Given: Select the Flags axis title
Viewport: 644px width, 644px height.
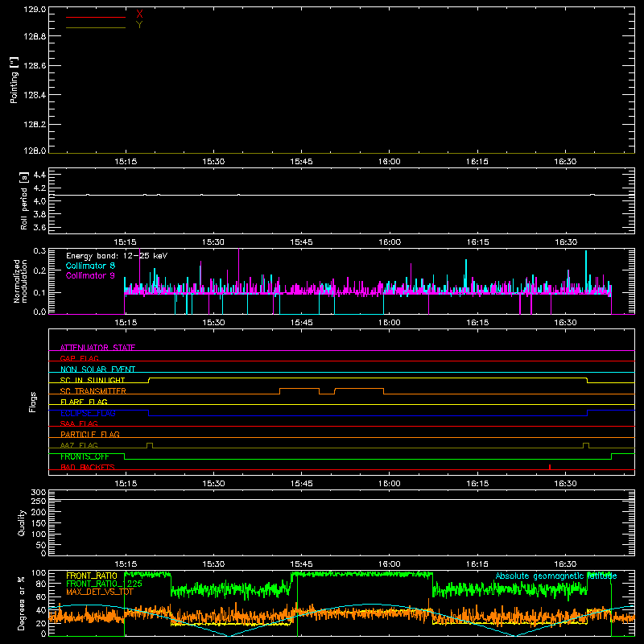Looking at the screenshot, I should 33,402.
